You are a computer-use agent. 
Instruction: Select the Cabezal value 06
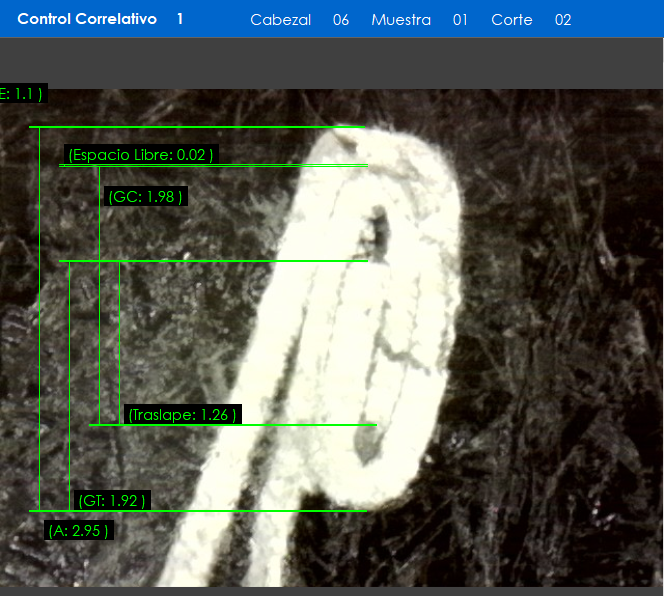pos(341,20)
